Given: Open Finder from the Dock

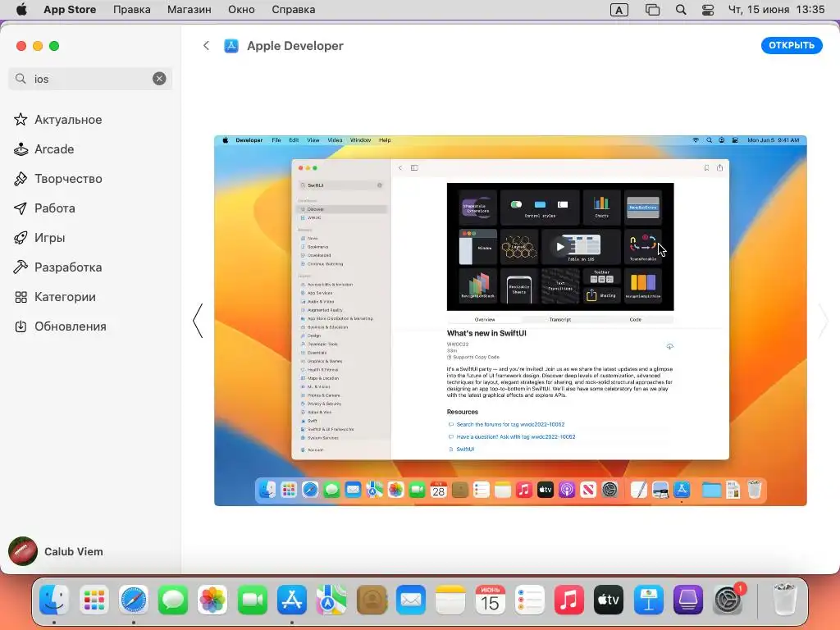Looking at the screenshot, I should tap(54, 600).
